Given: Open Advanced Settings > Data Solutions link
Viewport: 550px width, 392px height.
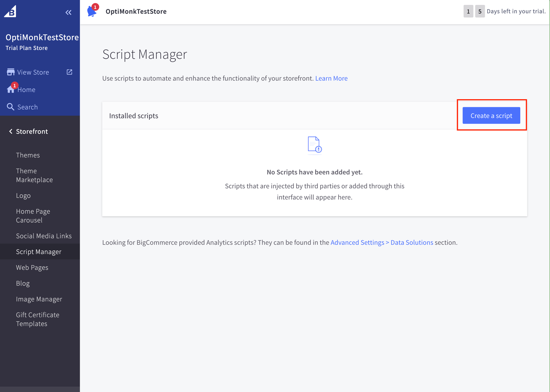Looking at the screenshot, I should (x=382, y=242).
